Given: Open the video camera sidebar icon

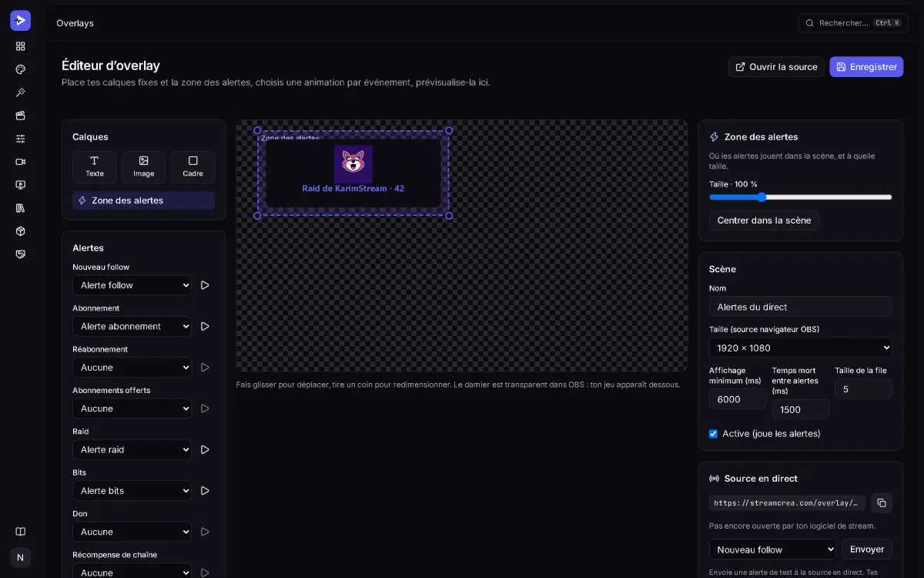Looking at the screenshot, I should 20,162.
